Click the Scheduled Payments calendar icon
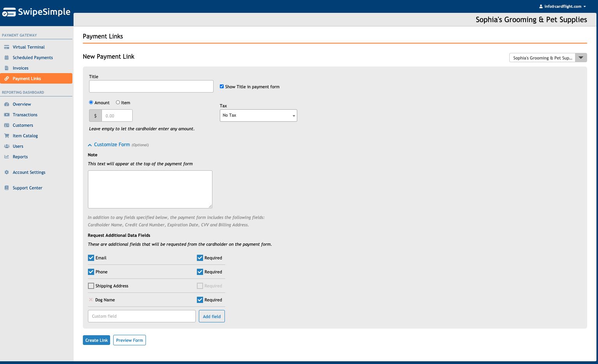Viewport: 598px width, 364px height. [x=7, y=58]
